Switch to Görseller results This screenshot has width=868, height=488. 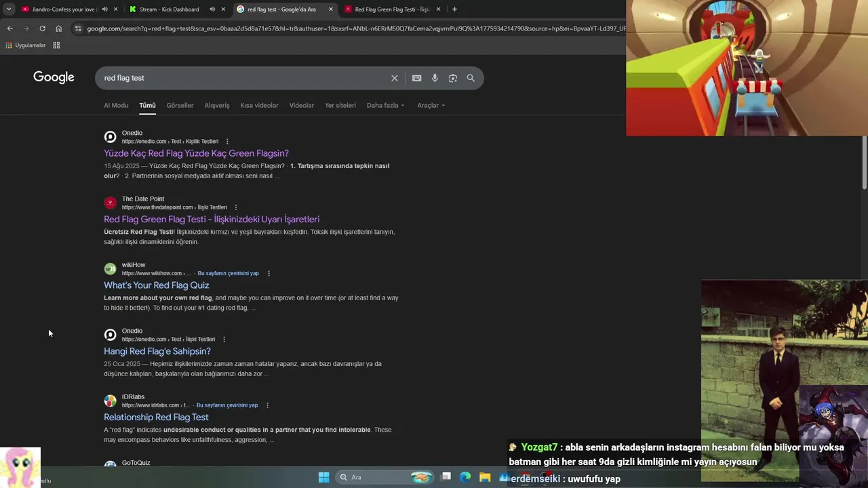point(180,105)
